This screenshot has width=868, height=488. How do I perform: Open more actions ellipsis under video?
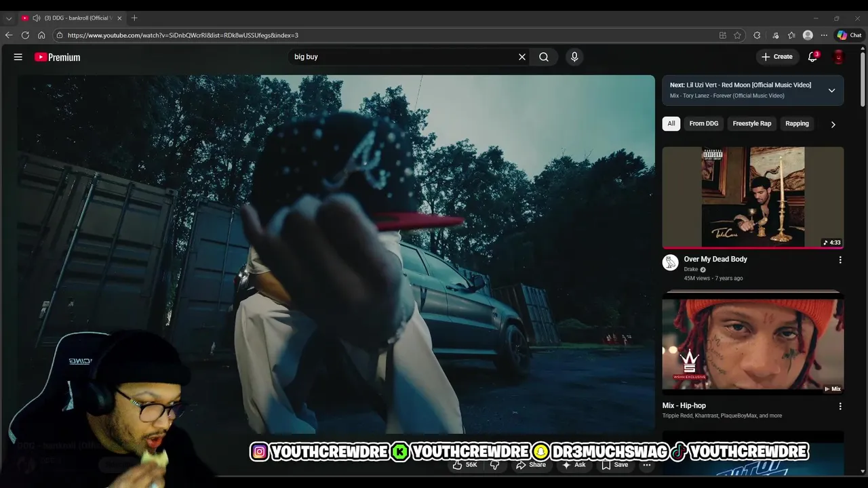[x=647, y=465]
